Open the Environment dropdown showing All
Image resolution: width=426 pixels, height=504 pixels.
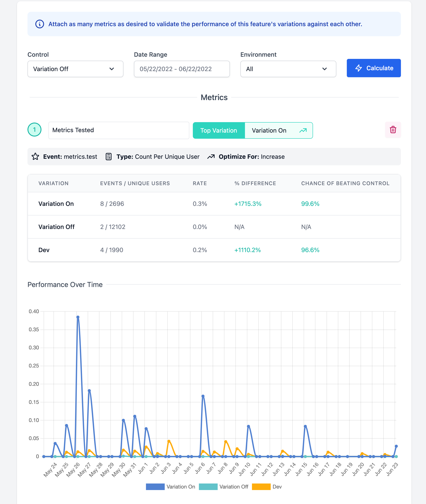tap(288, 69)
